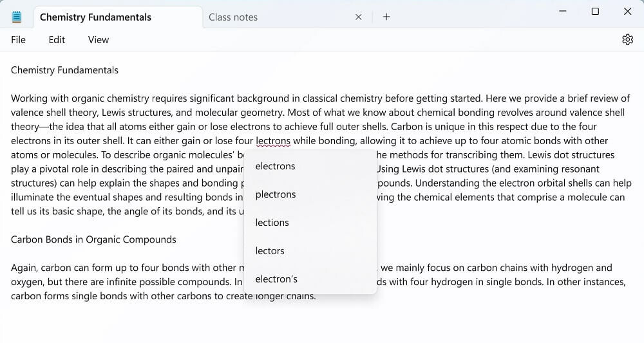
Task: Minimize the Notepad window
Action: [563, 11]
